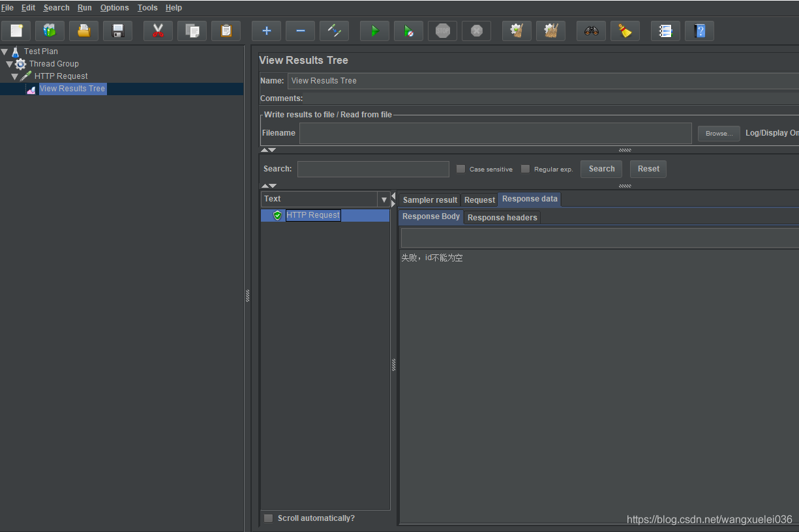The height and width of the screenshot is (532, 799).
Task: Click the vertical split pane divider handle
Action: point(248,295)
